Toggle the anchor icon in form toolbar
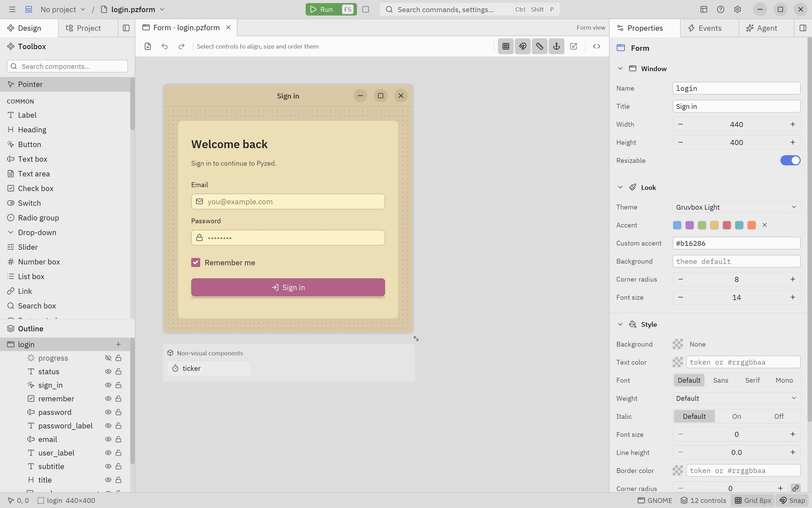The image size is (812, 508). [556, 46]
